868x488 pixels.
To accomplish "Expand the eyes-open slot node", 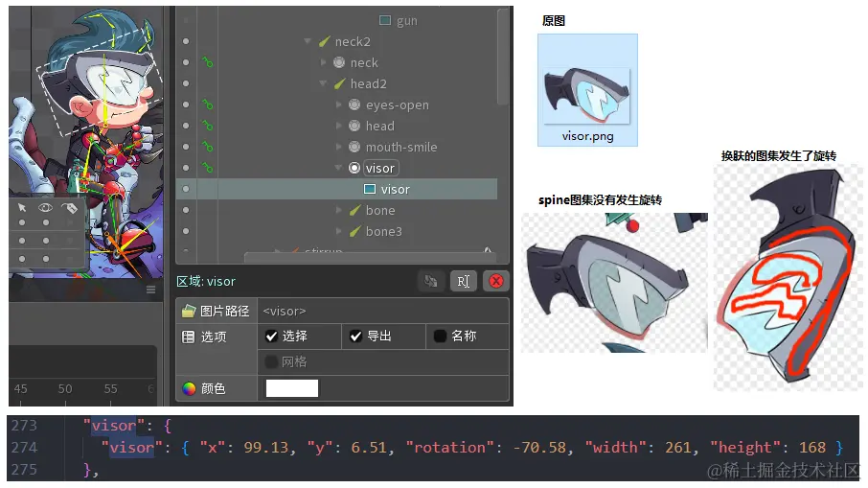I will click(339, 105).
